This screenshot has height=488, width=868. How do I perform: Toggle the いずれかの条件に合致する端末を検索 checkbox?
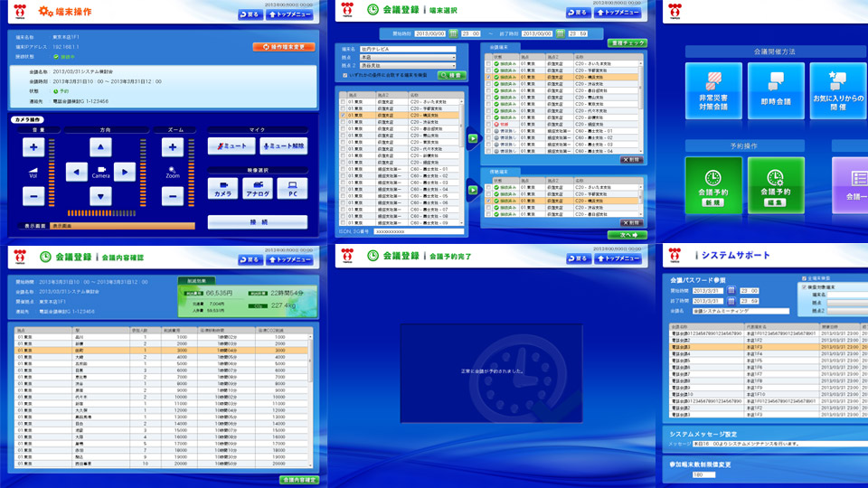pos(344,76)
